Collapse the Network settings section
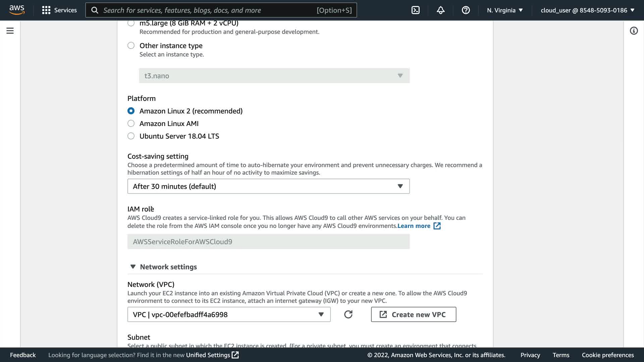Image resolution: width=644 pixels, height=362 pixels. [133, 267]
